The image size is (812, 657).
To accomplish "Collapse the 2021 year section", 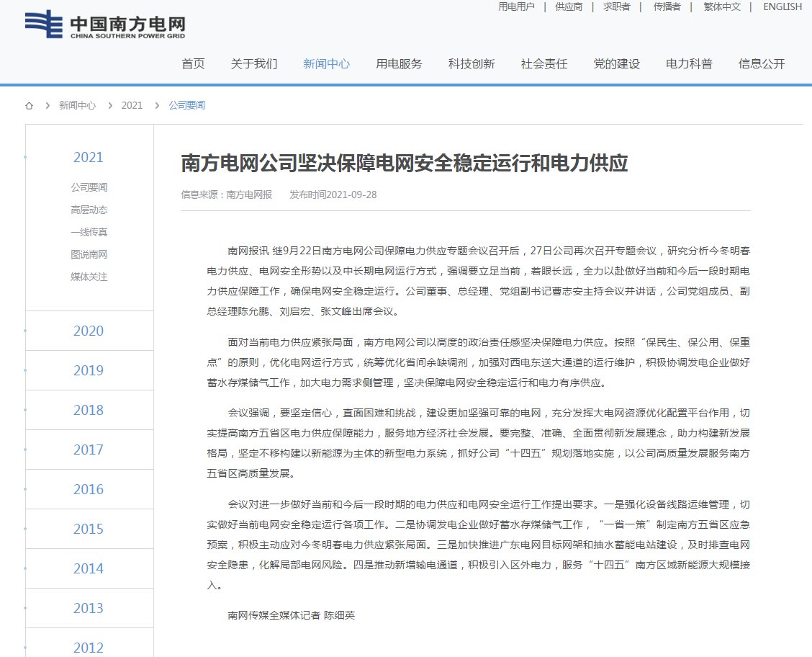I will [x=89, y=157].
